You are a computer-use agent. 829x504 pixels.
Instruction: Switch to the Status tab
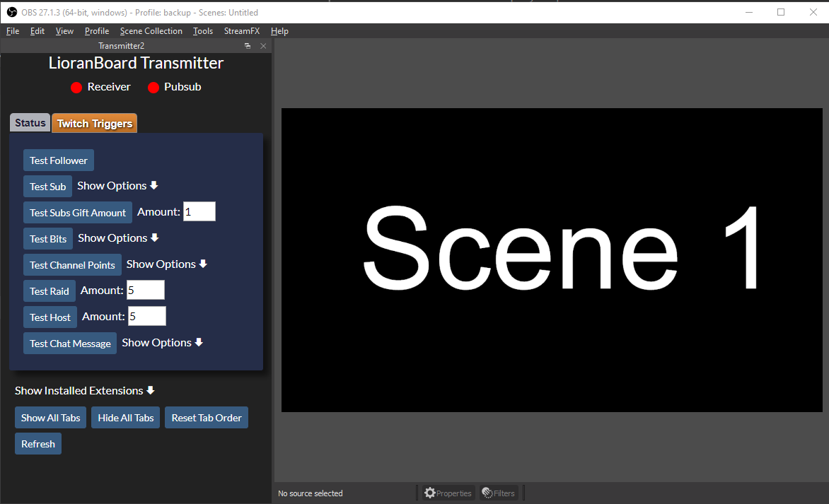click(x=30, y=123)
